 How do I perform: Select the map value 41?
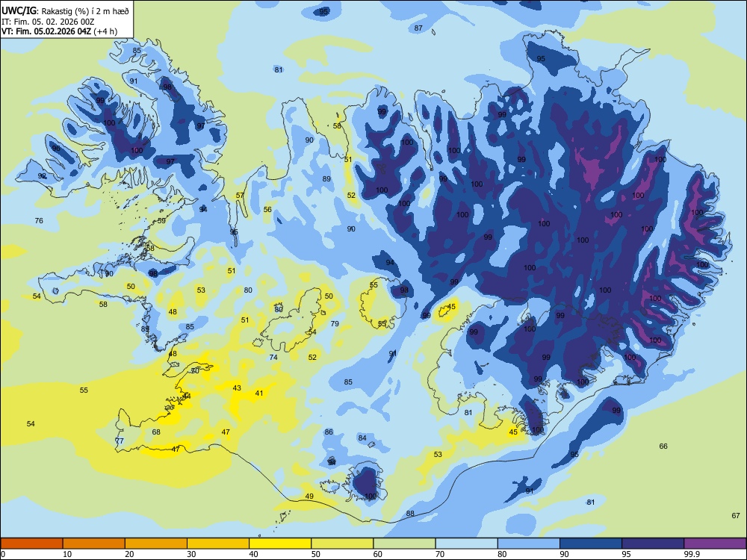coord(259,393)
